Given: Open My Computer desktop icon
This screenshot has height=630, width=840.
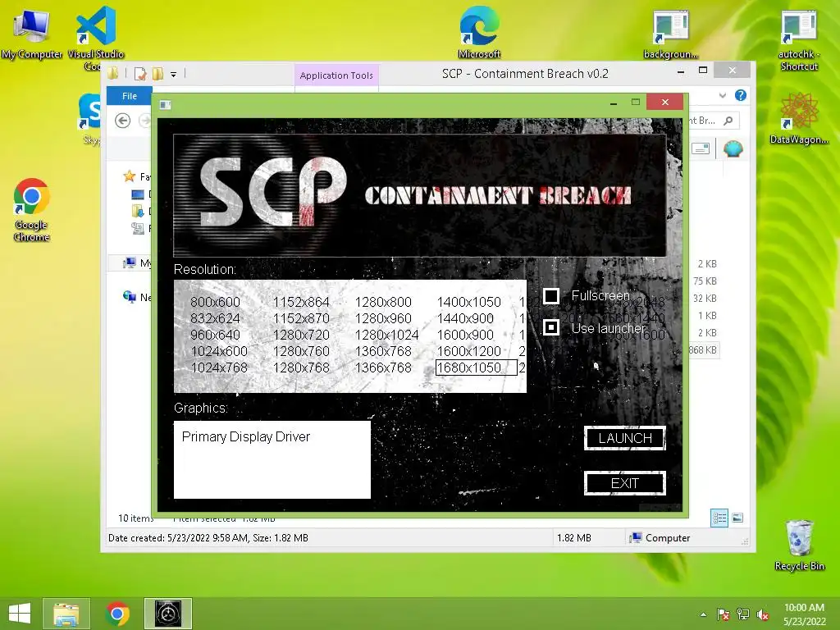Looking at the screenshot, I should [x=32, y=32].
